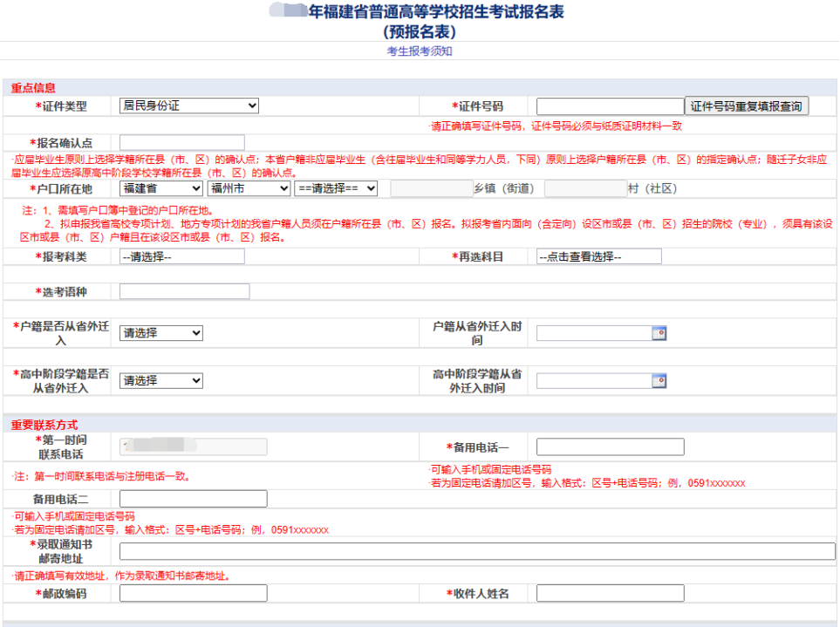Click the 备用电话一 input field

point(610,447)
